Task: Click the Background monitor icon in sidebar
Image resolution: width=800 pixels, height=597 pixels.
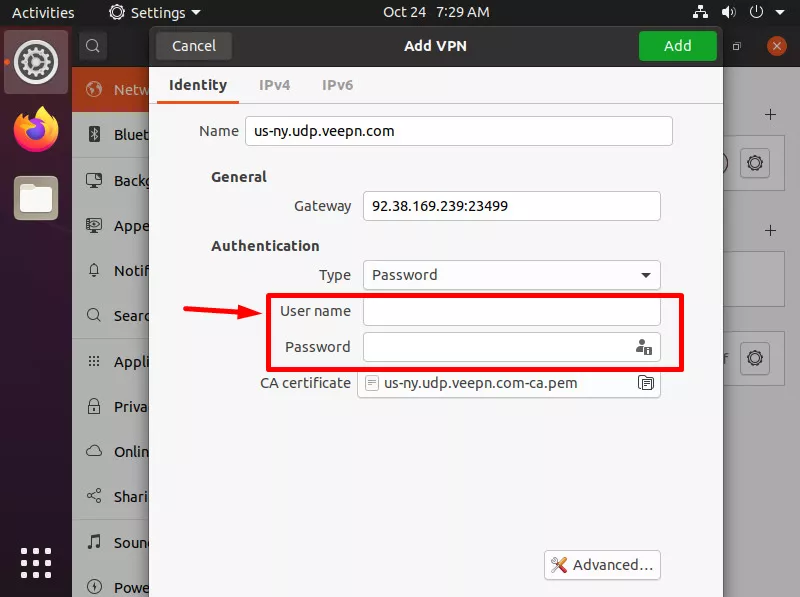Action: click(94, 180)
